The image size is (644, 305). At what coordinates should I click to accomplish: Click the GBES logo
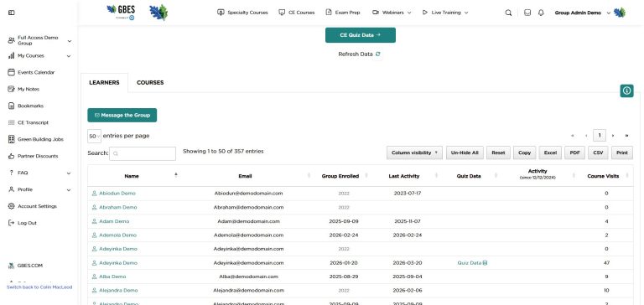121,13
